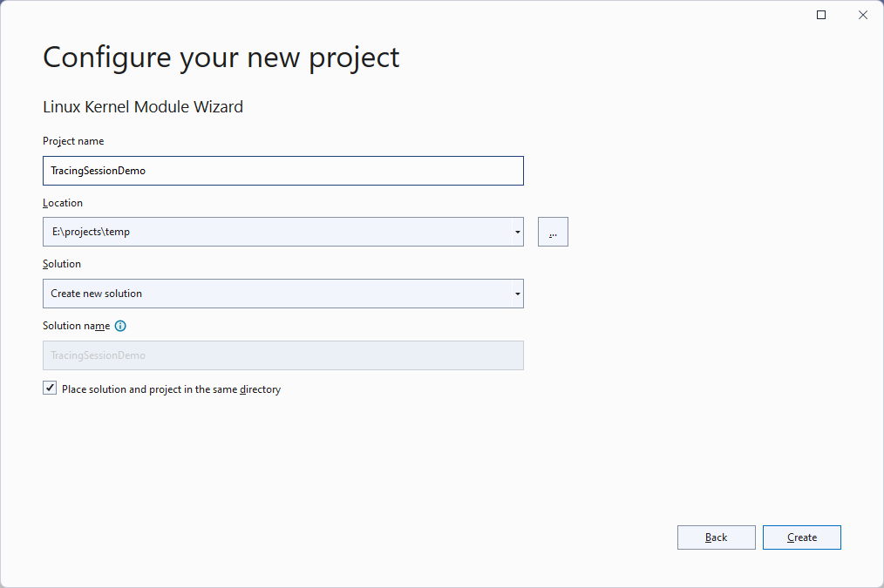Open the "Create new solution" combo box
The height and width of the screenshot is (588, 884).
(275, 294)
